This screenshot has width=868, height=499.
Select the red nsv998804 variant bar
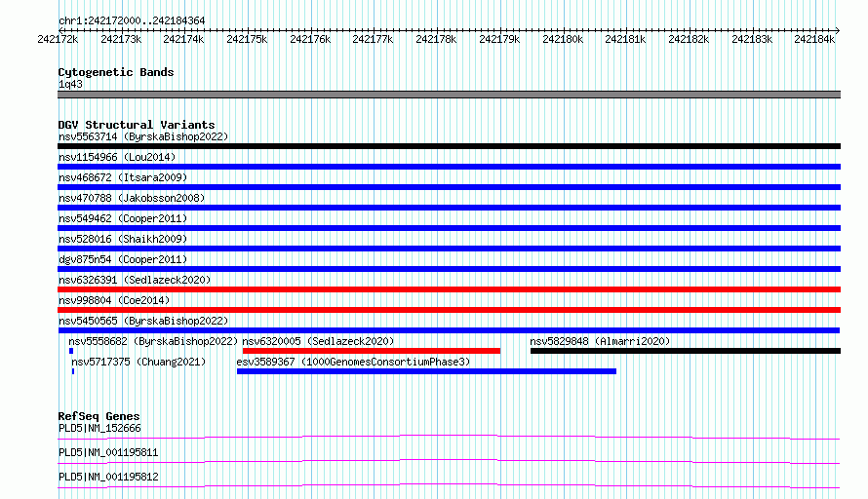[x=449, y=310]
